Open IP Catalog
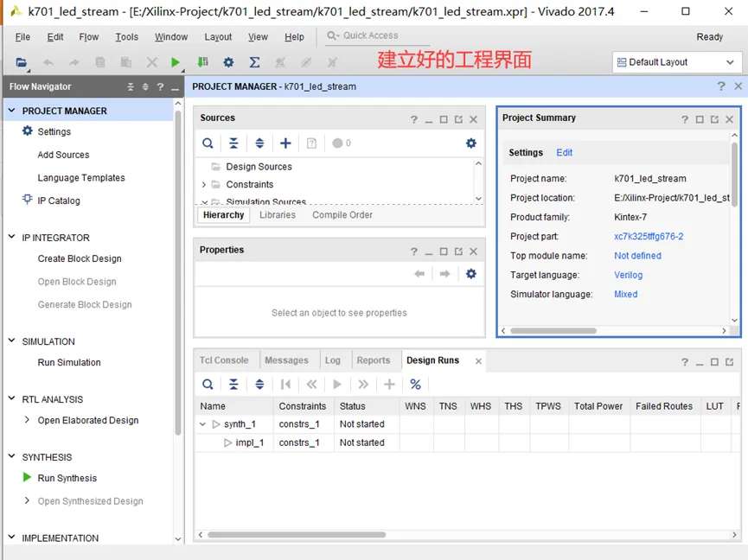Screen dimensions: 748x560 (59, 200)
